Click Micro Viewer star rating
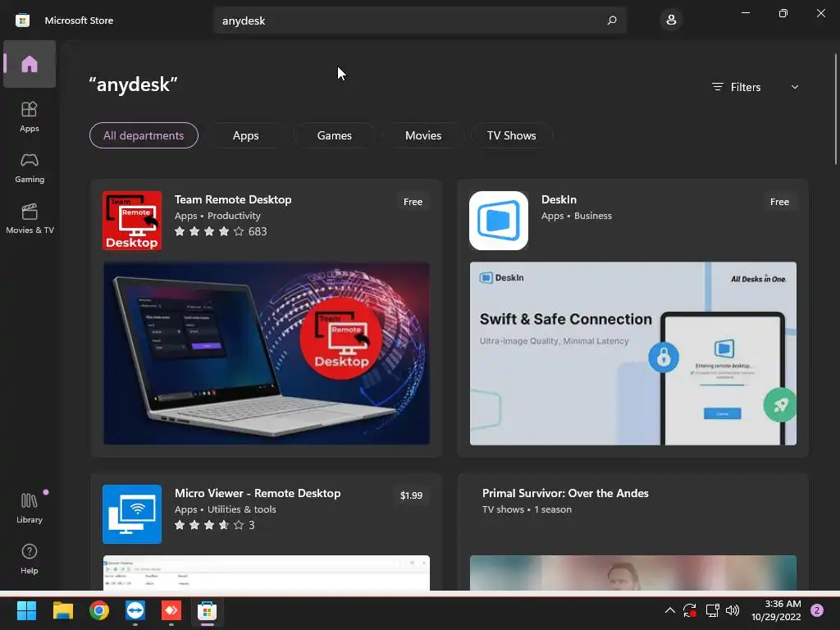The width and height of the screenshot is (840, 630). [x=209, y=525]
